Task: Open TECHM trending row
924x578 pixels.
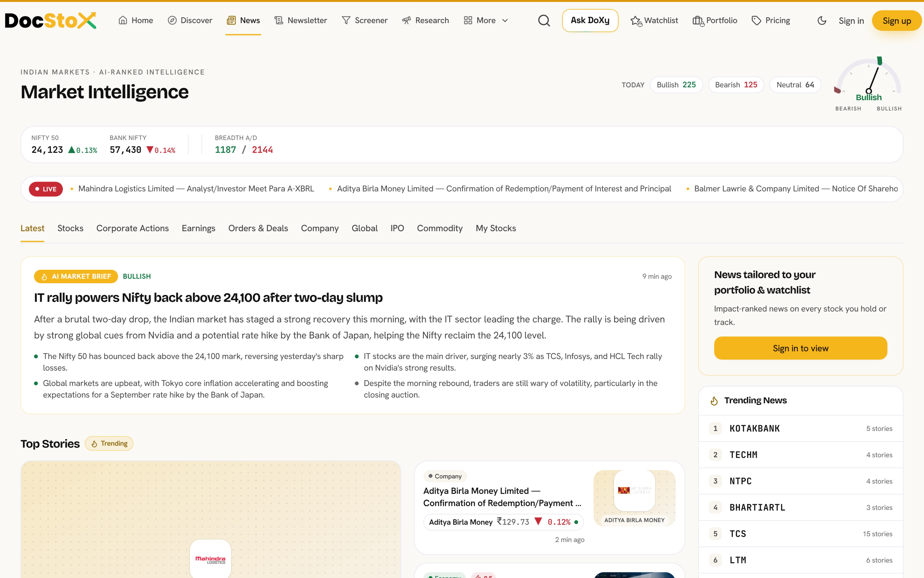Action: 800,455
